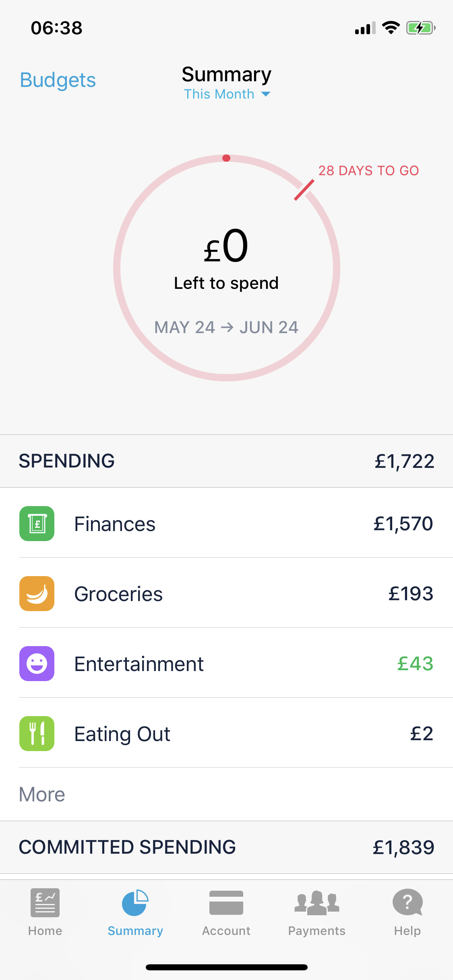Tap the Entertainment smiley icon
This screenshot has height=980, width=453.
pos(37,663)
